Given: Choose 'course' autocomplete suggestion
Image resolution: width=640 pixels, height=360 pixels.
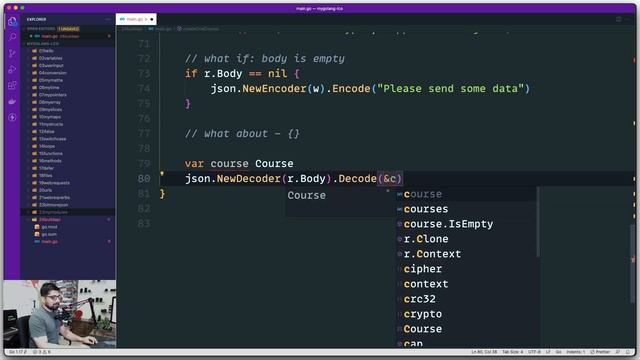Looking at the screenshot, I should (467, 194).
